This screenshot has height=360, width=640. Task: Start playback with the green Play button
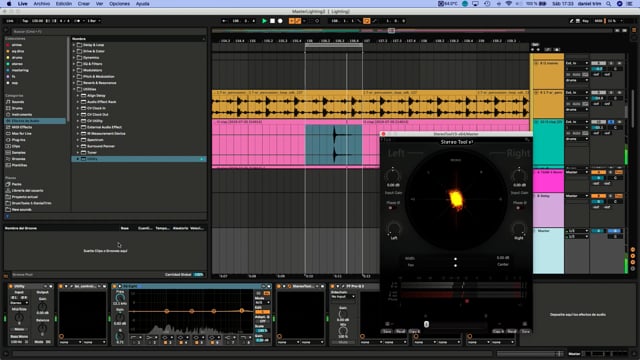click(x=264, y=21)
